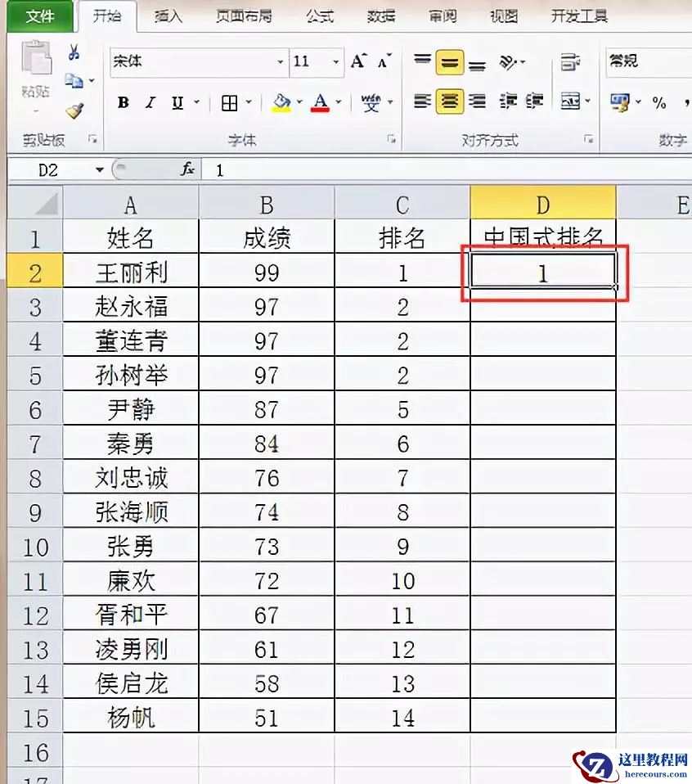The width and height of the screenshot is (692, 784).
Task: Click the Name Box showing D2
Action: [50, 170]
